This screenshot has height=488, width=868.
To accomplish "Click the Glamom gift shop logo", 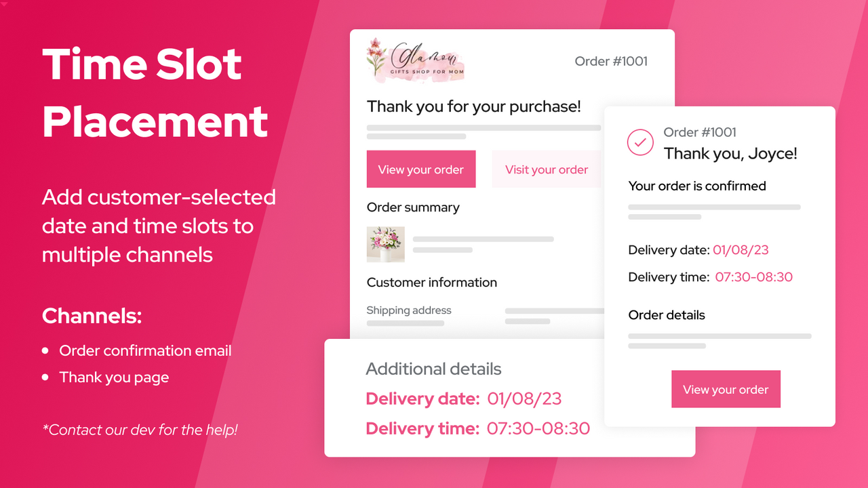I will [x=416, y=60].
